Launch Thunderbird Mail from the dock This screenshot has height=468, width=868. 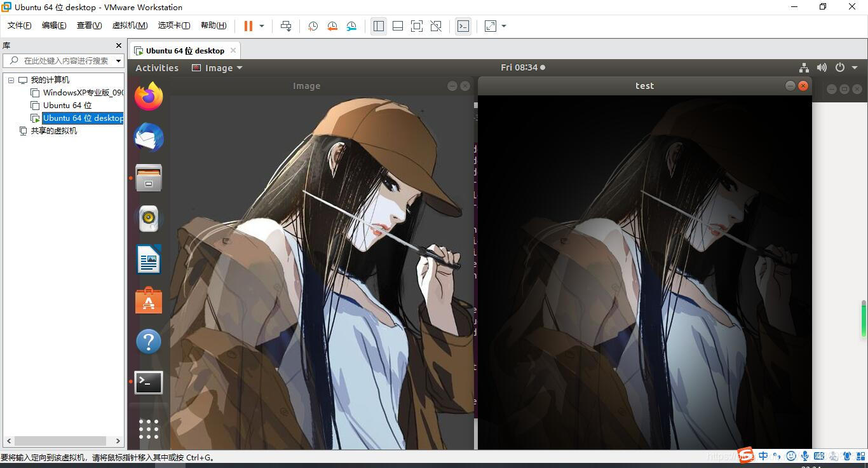(x=149, y=137)
